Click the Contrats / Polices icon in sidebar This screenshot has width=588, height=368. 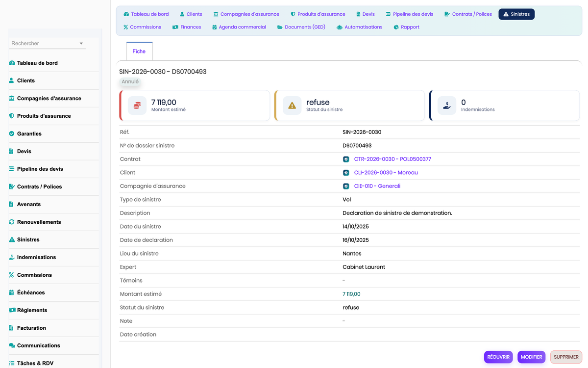click(x=12, y=186)
